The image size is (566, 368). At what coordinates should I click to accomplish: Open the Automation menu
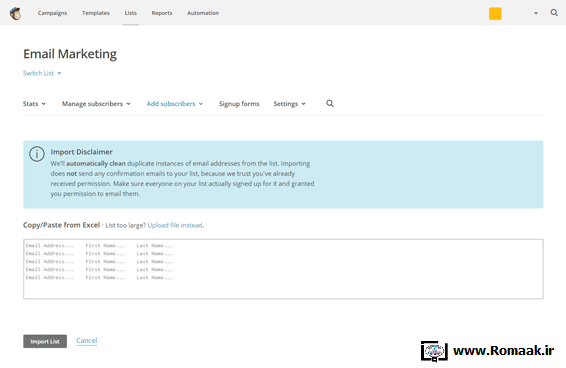(x=203, y=13)
